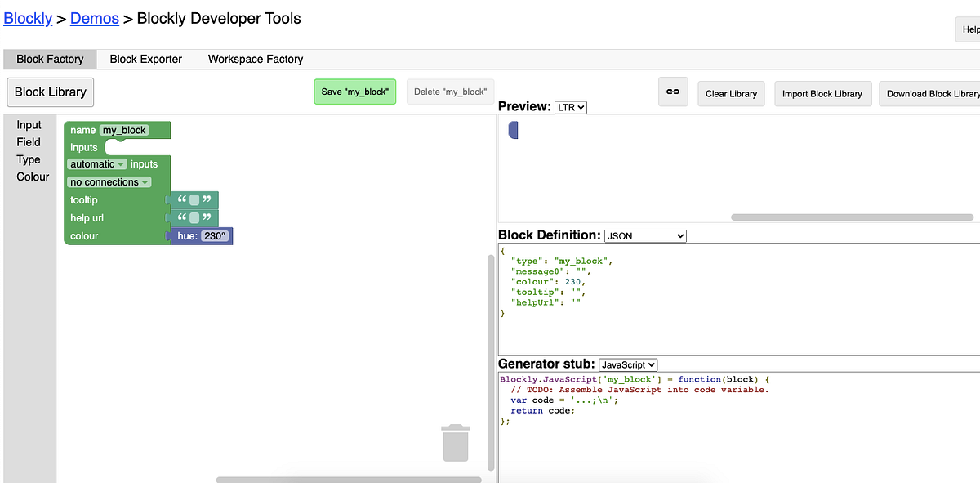Open the Type block category
The width and height of the screenshot is (980, 483).
[28, 159]
